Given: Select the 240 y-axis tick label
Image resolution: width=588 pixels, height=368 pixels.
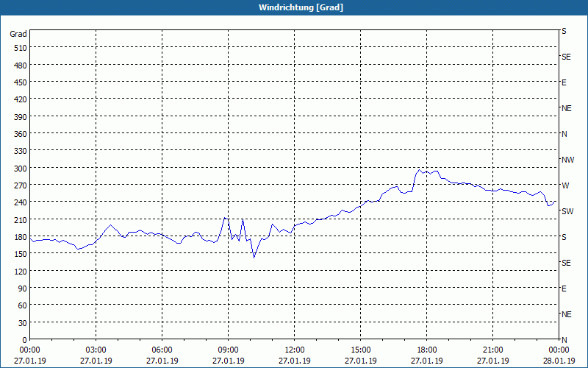Looking at the screenshot, I should tap(21, 203).
